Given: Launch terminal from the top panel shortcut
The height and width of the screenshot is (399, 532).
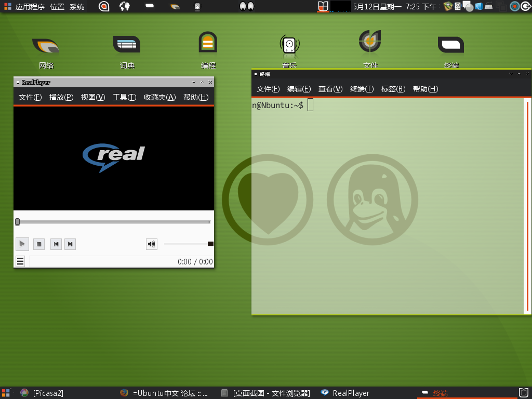Looking at the screenshot, I should coord(150,6).
